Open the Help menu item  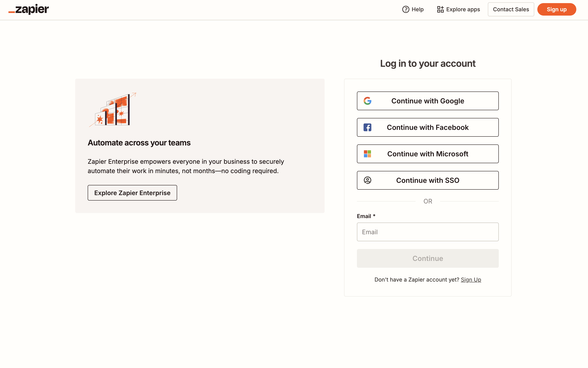[413, 9]
